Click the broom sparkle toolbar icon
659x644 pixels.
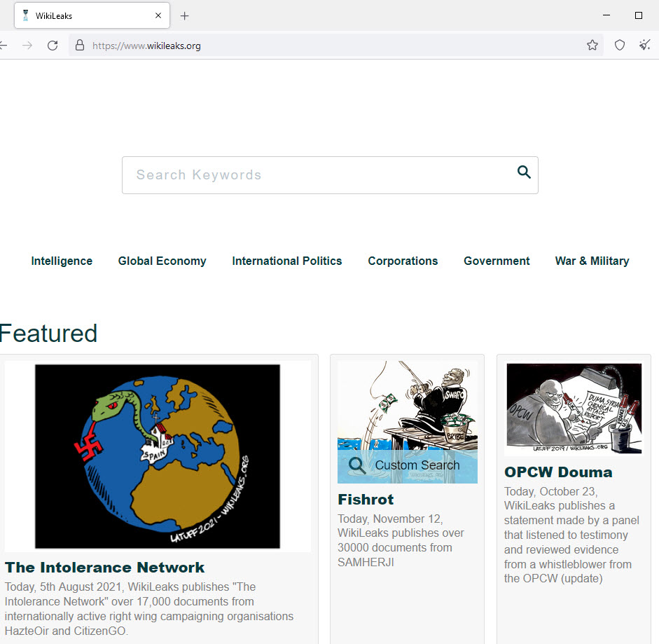(645, 45)
